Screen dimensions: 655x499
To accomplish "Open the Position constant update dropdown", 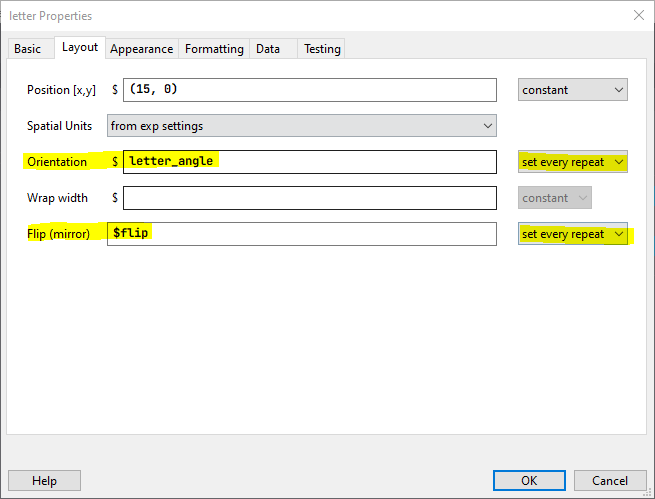I will click(x=573, y=90).
